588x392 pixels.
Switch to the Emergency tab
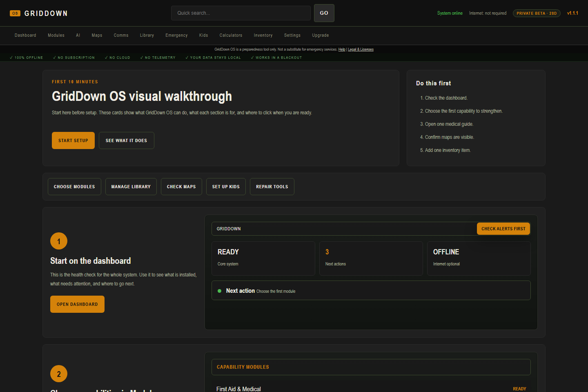(x=176, y=35)
